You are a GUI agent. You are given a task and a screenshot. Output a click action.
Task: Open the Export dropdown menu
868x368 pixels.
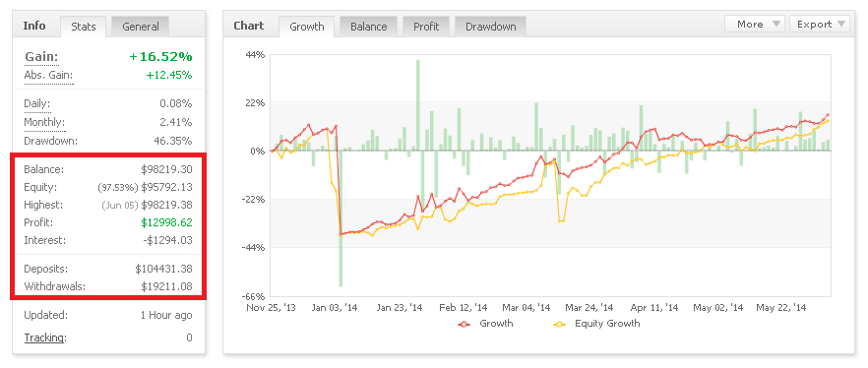(x=820, y=24)
